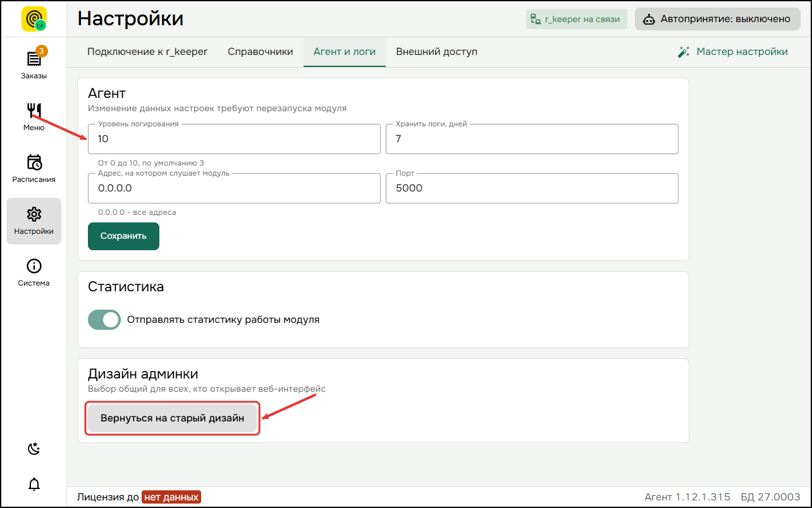
Task: Focus the Хранить логи, дней field
Action: coord(532,138)
